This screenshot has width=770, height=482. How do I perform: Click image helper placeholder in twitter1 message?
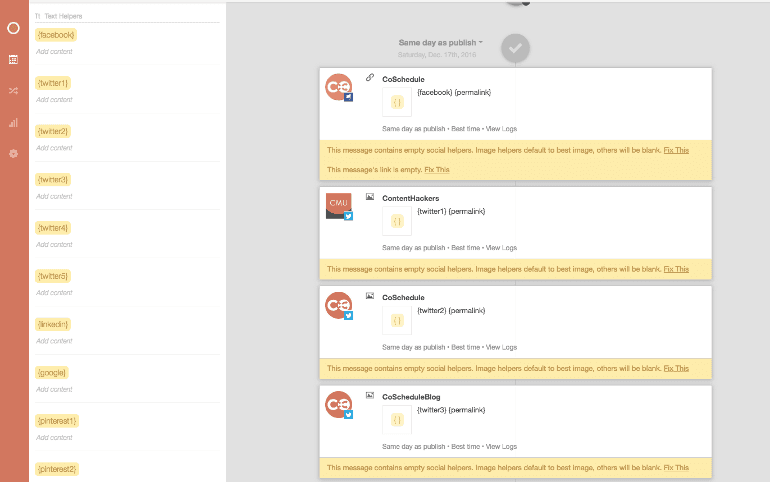[397, 221]
